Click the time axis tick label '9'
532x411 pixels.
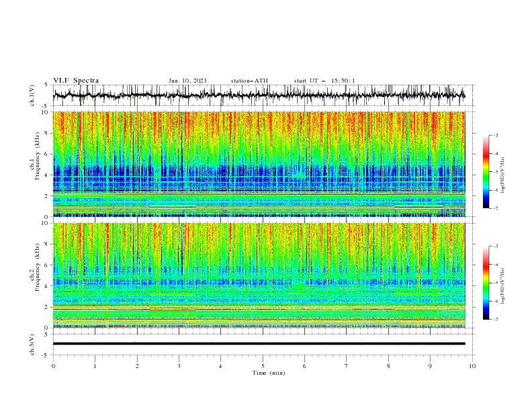tap(430, 366)
